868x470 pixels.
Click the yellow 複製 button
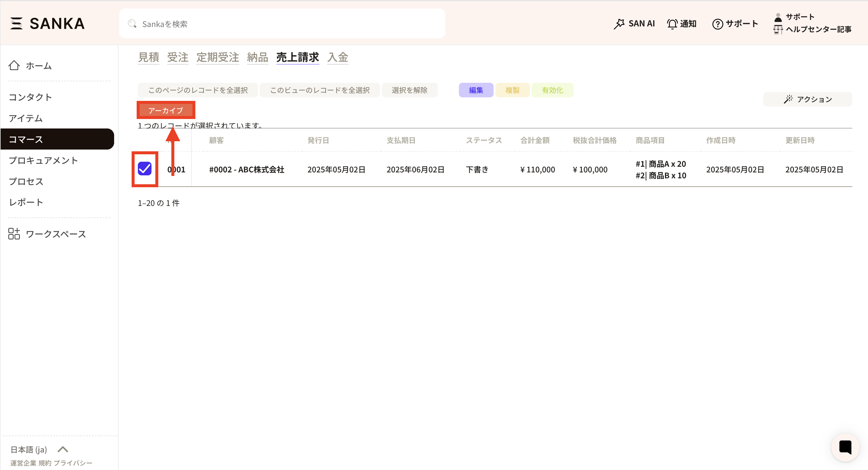pos(512,90)
